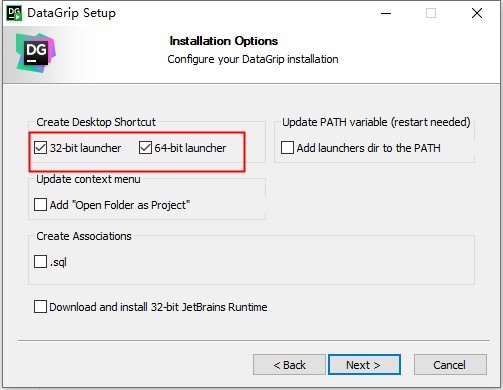
Task: Return to previous page with Back
Action: click(x=289, y=365)
